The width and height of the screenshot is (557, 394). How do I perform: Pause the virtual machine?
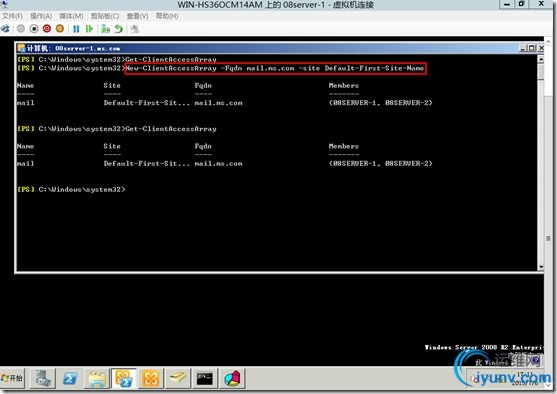point(76,29)
